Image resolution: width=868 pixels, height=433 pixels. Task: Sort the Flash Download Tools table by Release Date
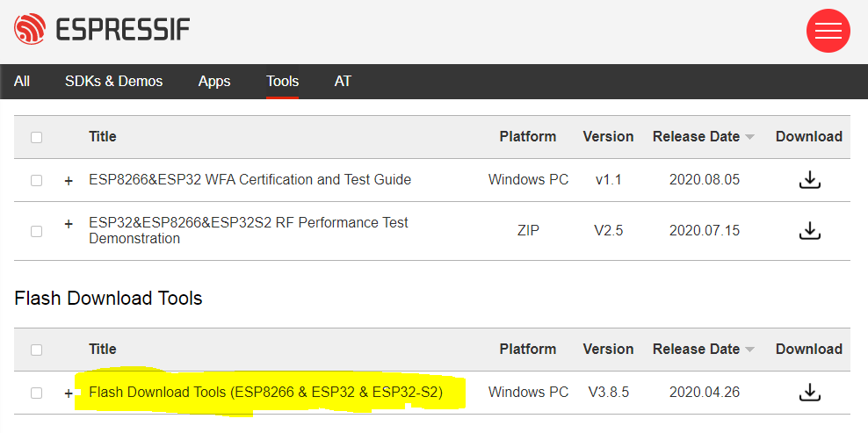pyautogui.click(x=704, y=350)
